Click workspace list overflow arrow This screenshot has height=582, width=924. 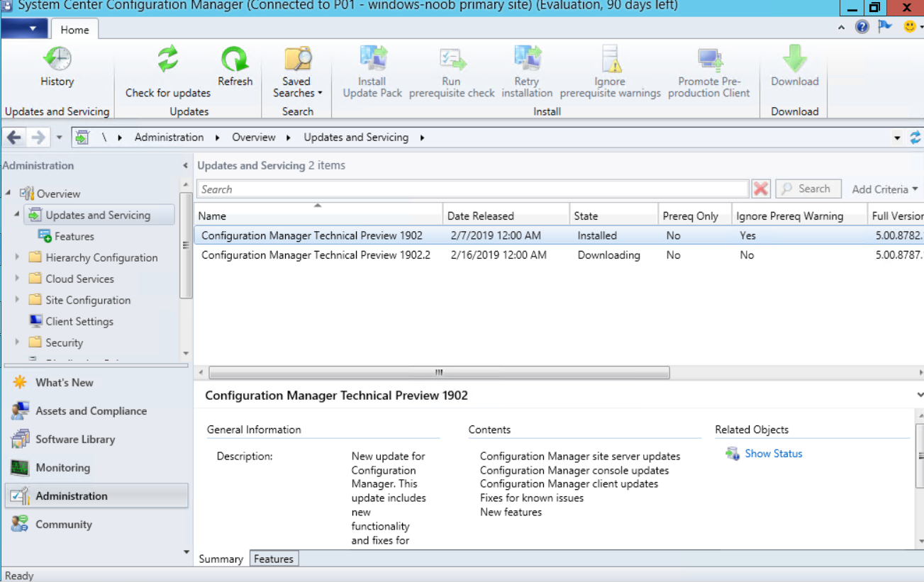[187, 552]
